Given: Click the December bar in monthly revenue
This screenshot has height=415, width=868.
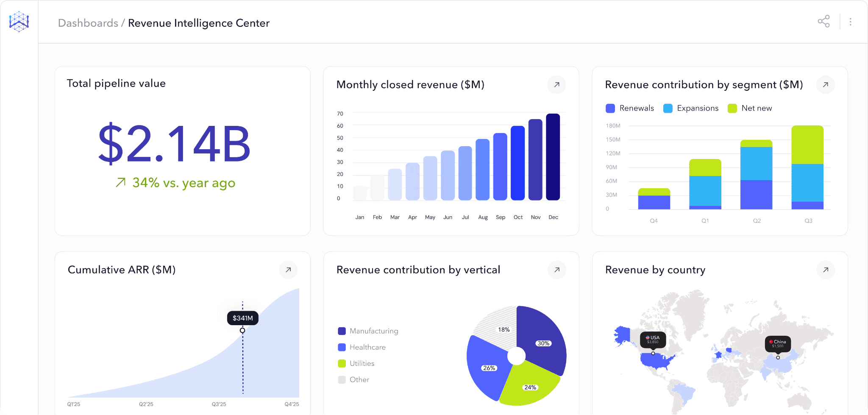Looking at the screenshot, I should [x=553, y=157].
